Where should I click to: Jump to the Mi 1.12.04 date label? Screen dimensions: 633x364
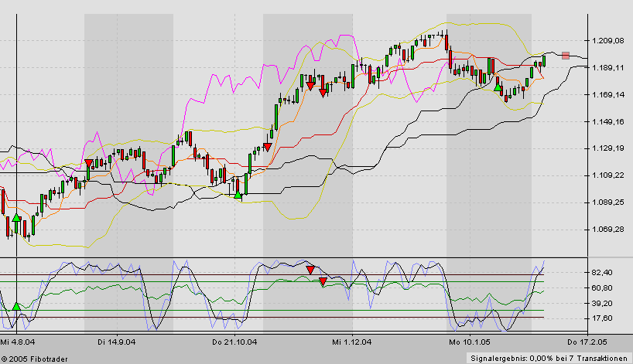tap(353, 341)
